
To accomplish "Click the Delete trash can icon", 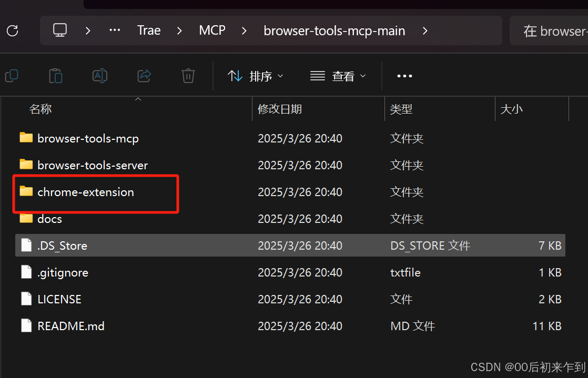I will tap(188, 76).
